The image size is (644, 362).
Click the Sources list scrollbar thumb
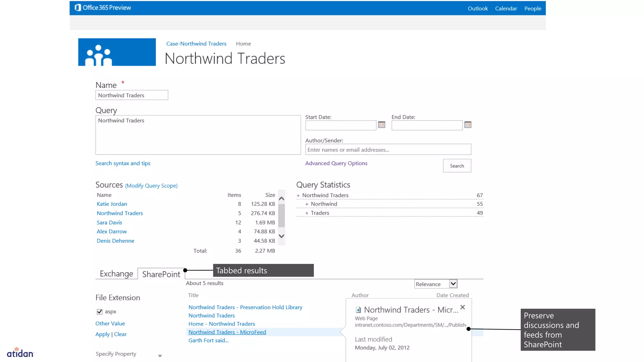point(281,215)
